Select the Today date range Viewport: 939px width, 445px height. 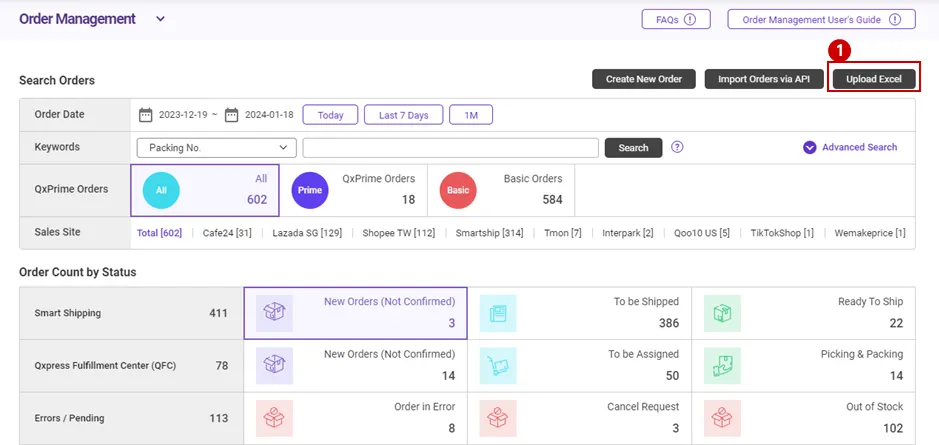point(330,115)
